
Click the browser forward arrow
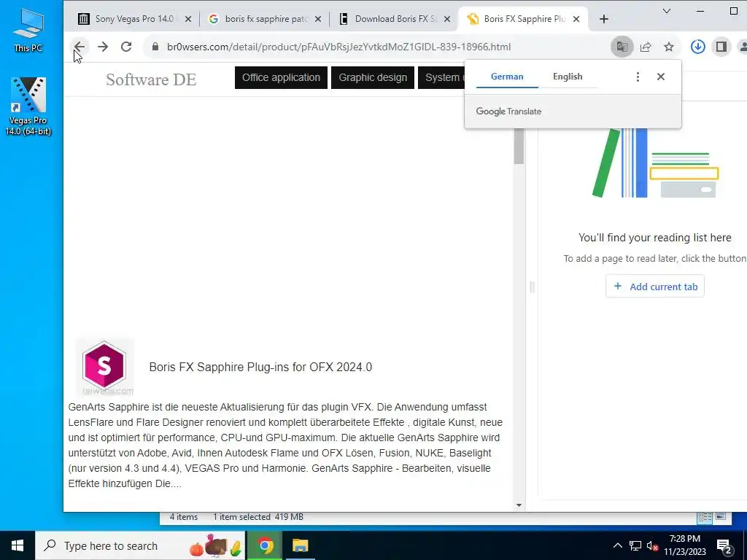(x=103, y=47)
